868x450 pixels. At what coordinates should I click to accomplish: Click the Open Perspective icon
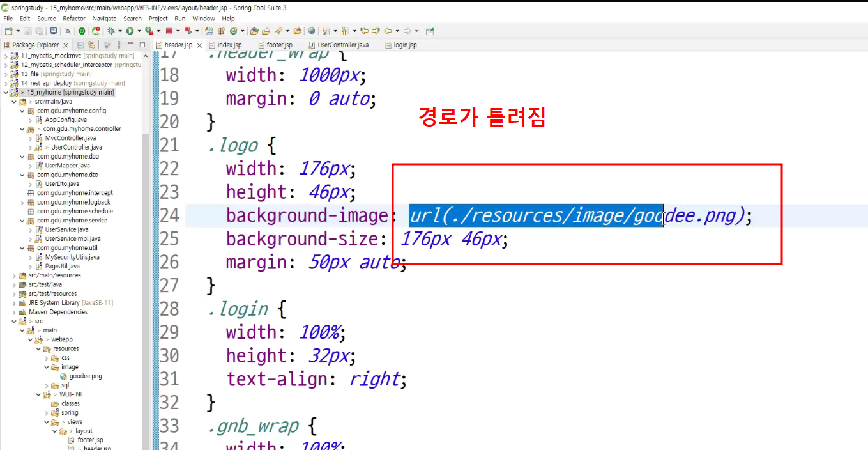point(430,31)
